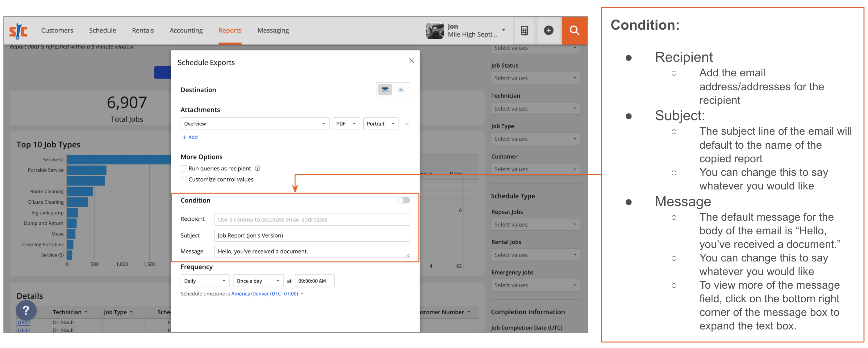Sort by the Job Type column header
Image resolution: width=868 pixels, height=348 pixels.
pyautogui.click(x=118, y=312)
